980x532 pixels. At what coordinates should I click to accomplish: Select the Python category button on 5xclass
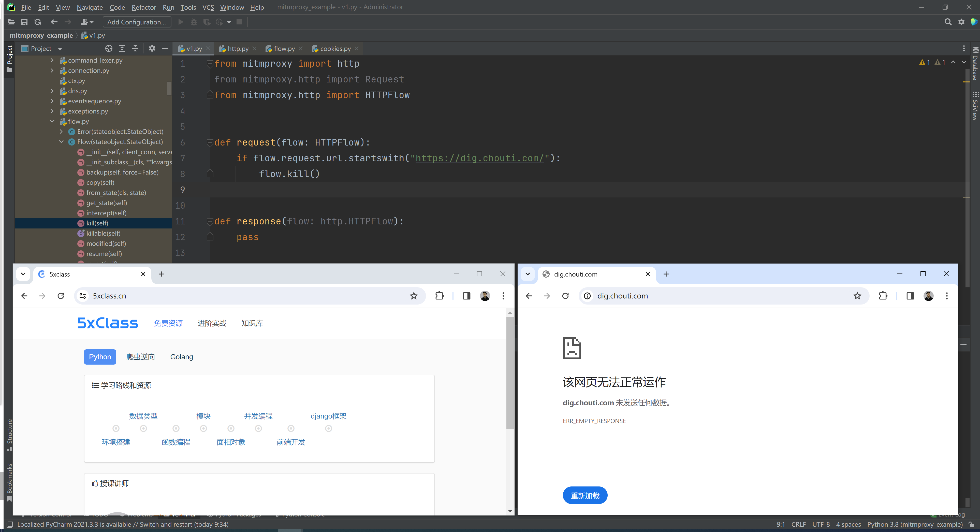[100, 356]
